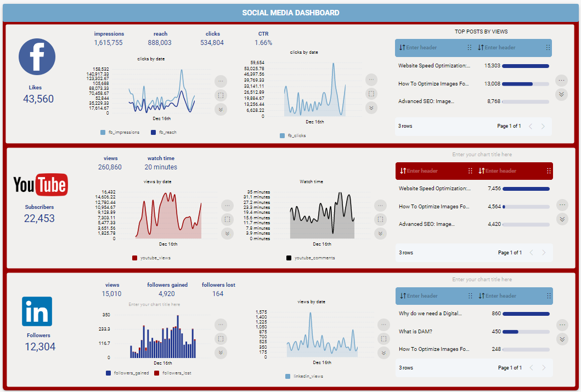This screenshot has width=581, height=392.
Task: Open more options for the YouTube posts table
Action: (562, 204)
